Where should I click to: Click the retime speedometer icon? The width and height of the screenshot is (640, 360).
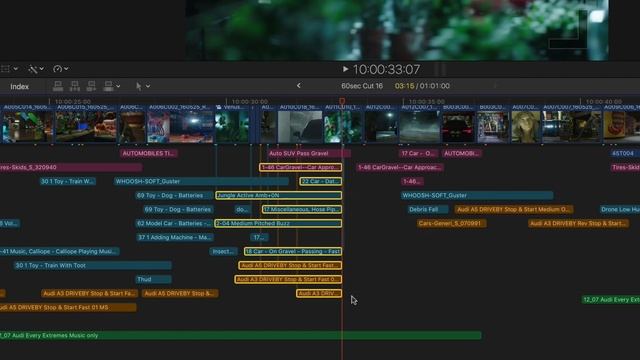pos(58,69)
